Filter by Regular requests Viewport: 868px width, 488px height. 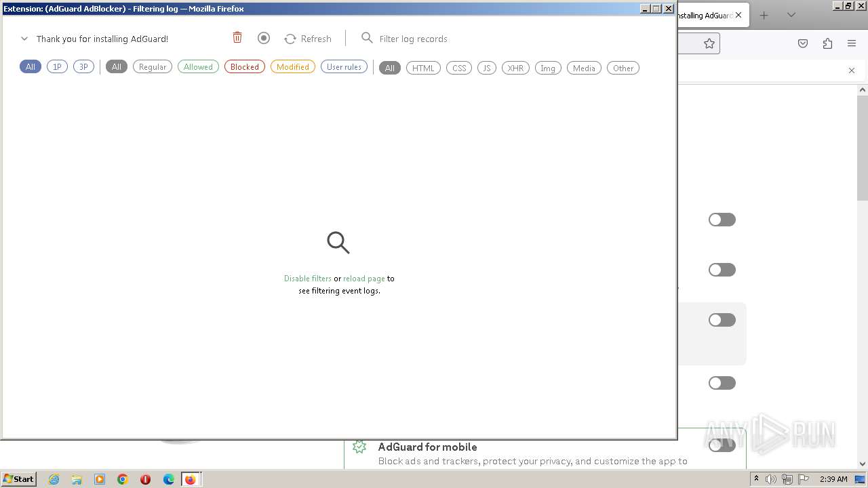153,66
